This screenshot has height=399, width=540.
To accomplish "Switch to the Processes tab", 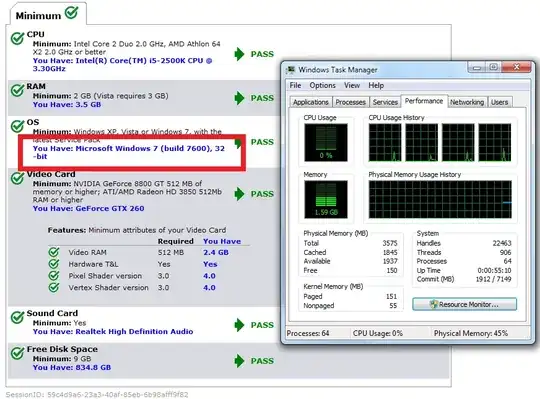I will click(x=350, y=102).
